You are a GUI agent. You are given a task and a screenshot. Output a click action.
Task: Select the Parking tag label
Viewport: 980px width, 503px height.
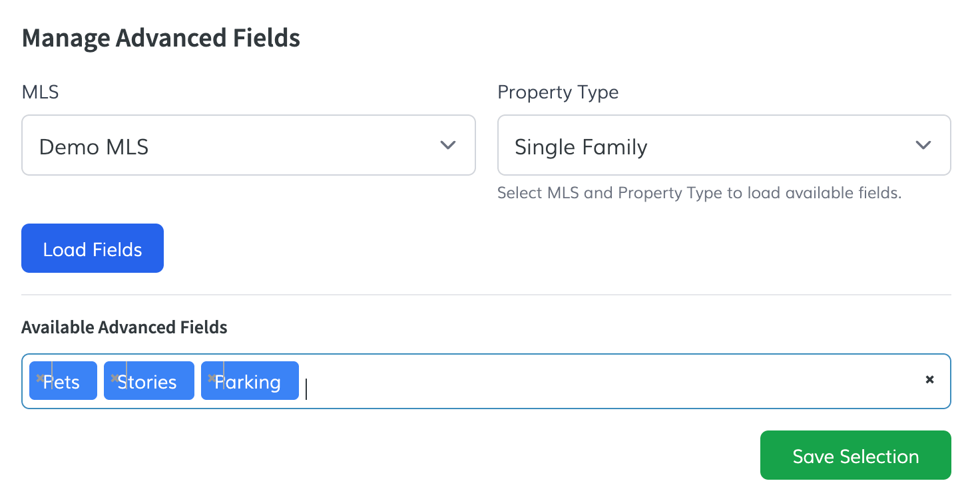(x=253, y=382)
